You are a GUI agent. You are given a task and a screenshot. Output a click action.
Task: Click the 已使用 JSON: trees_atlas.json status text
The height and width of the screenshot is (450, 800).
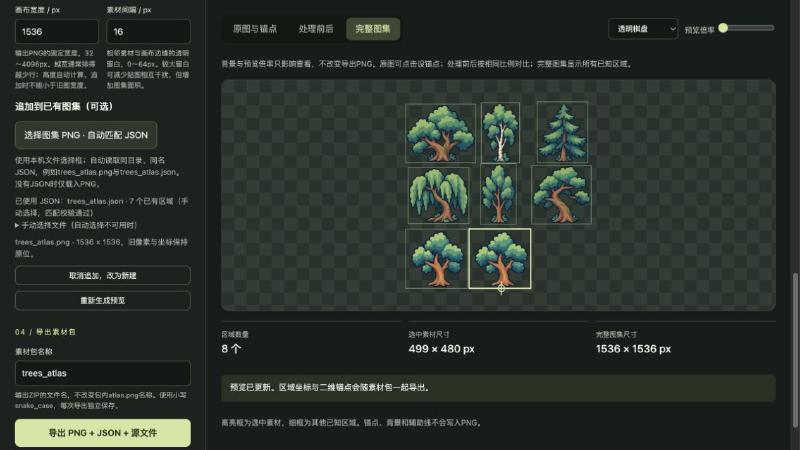101,207
